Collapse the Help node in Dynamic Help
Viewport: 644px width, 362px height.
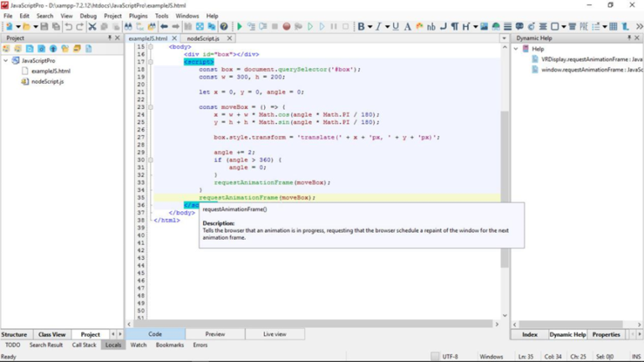click(x=516, y=49)
